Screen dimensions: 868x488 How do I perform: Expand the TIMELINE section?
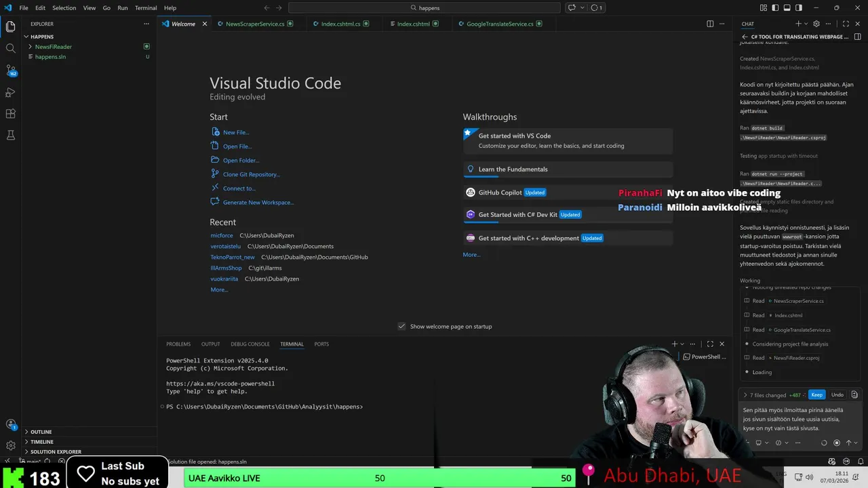point(41,442)
